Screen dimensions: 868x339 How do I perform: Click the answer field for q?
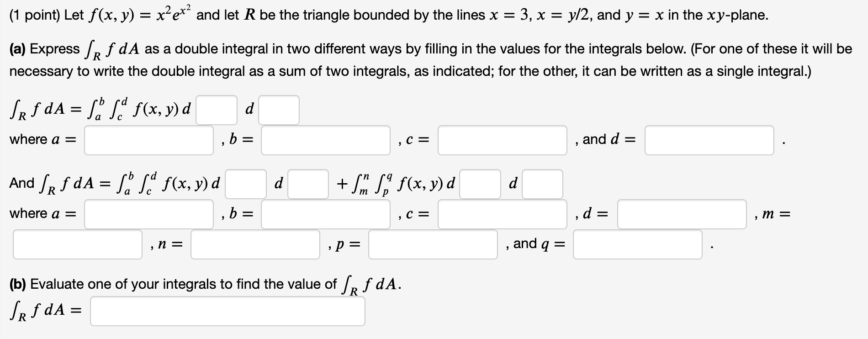pos(637,245)
